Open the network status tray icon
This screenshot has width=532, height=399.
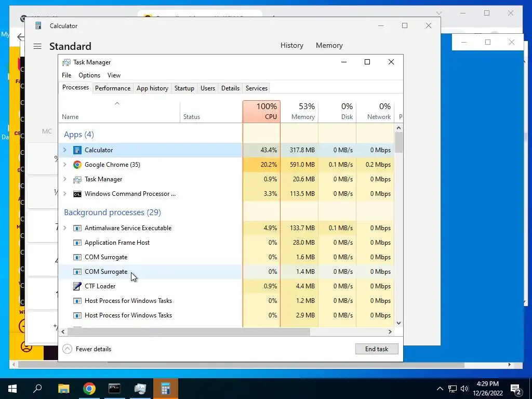point(453,389)
